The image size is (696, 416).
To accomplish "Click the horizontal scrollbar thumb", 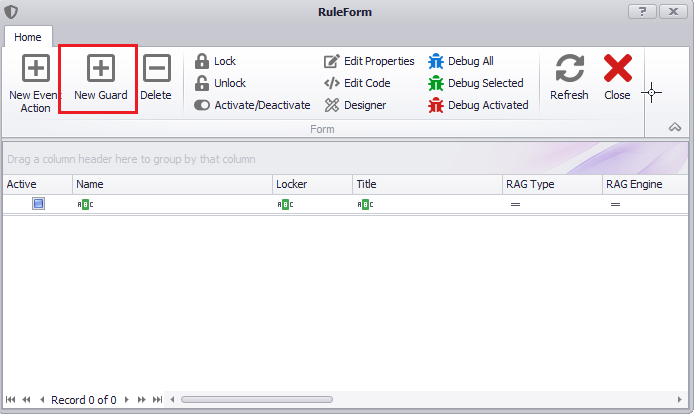I will (x=257, y=400).
